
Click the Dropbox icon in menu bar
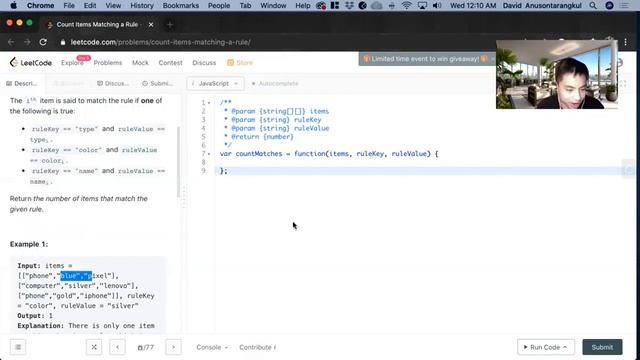tap(349, 5)
